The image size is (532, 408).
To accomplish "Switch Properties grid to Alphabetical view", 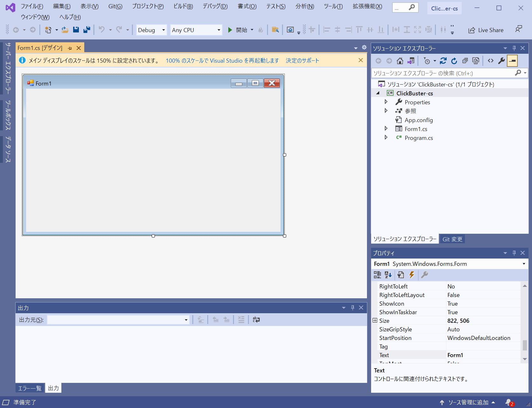I will [x=388, y=275].
